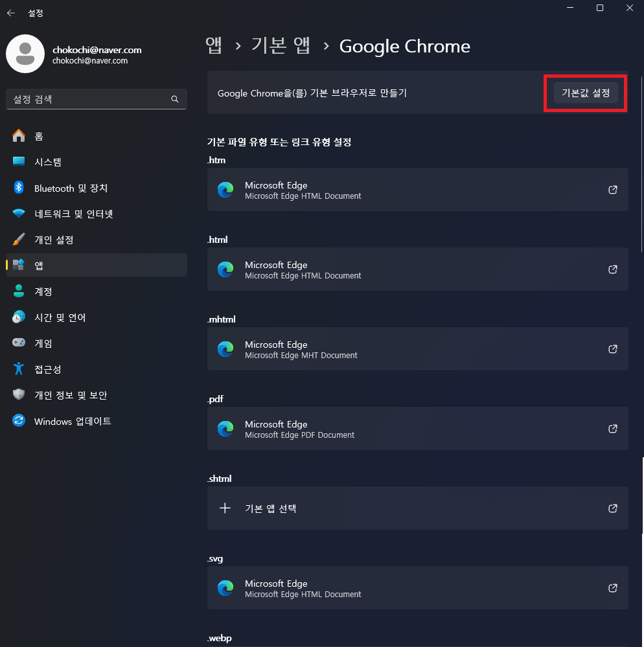The height and width of the screenshot is (647, 644).
Task: Click the Google Chrome page title
Action: coord(404,46)
